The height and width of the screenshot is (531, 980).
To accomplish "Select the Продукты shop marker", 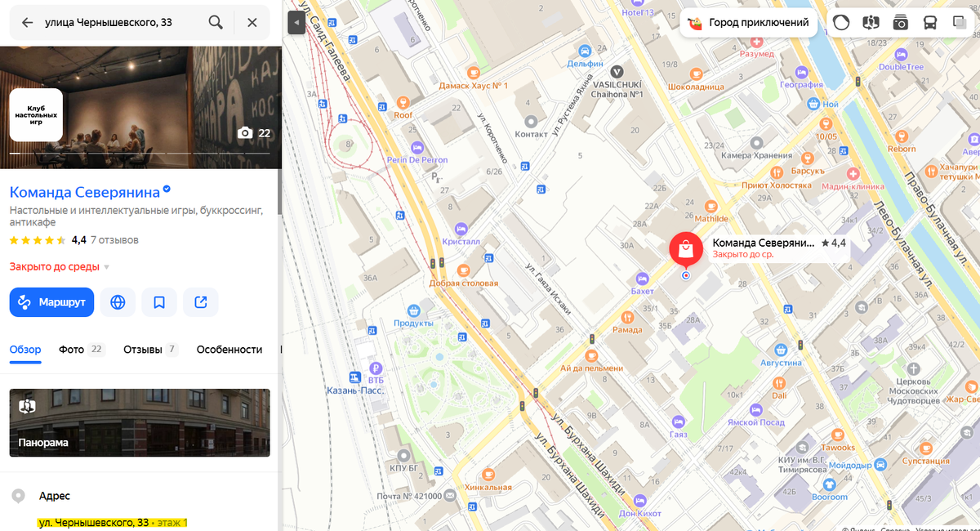I will pyautogui.click(x=414, y=310).
